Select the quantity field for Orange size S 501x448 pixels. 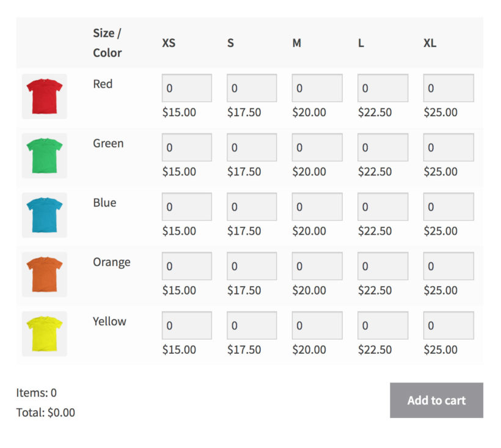(252, 266)
